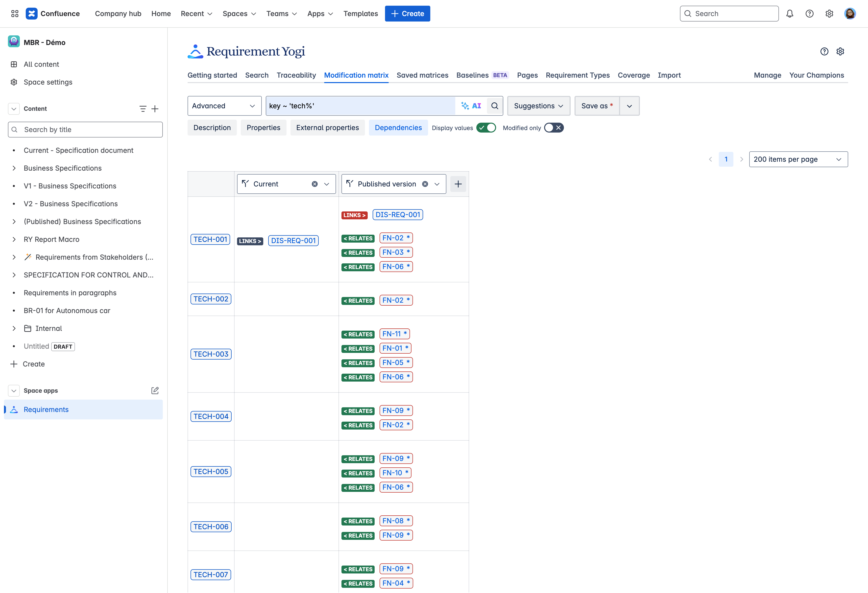This screenshot has width=868, height=593.
Task: Click the Search by title field
Action: point(85,130)
